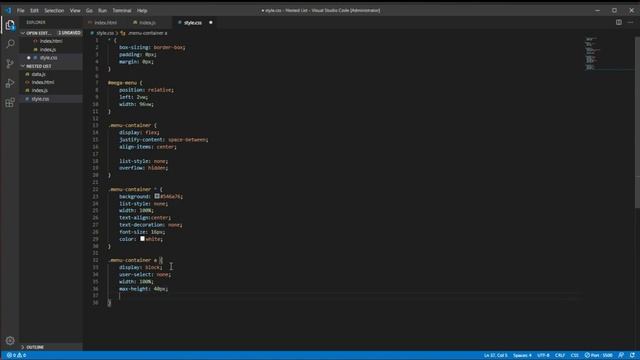This screenshot has width=640, height=360.
Task: Click the .menu-container a breadcrumb segment
Action: pos(147,33)
